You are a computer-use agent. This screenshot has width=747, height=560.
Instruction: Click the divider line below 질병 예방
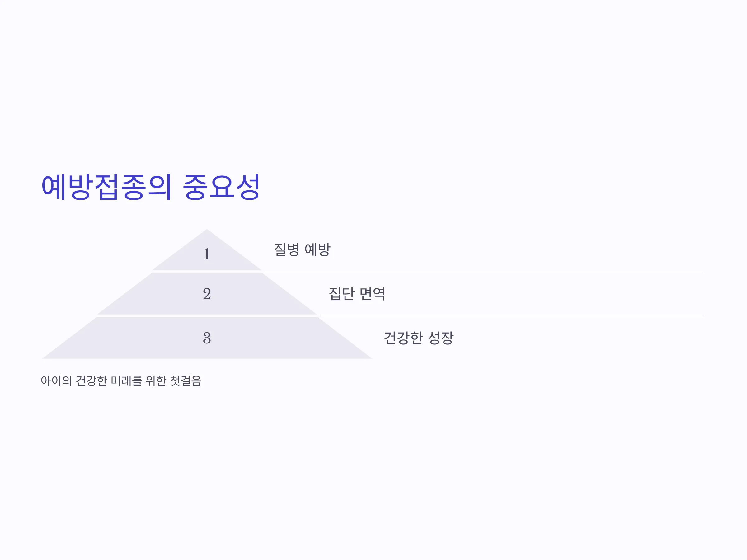click(x=484, y=272)
